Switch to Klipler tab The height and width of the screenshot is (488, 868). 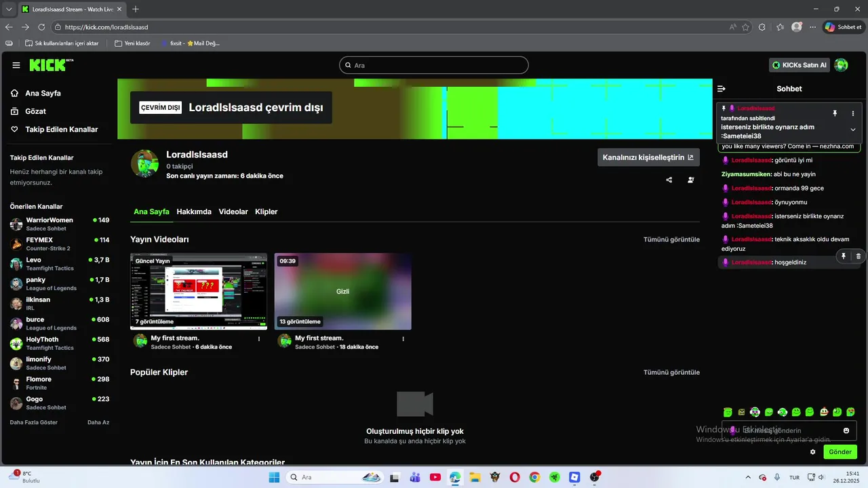pyautogui.click(x=267, y=211)
